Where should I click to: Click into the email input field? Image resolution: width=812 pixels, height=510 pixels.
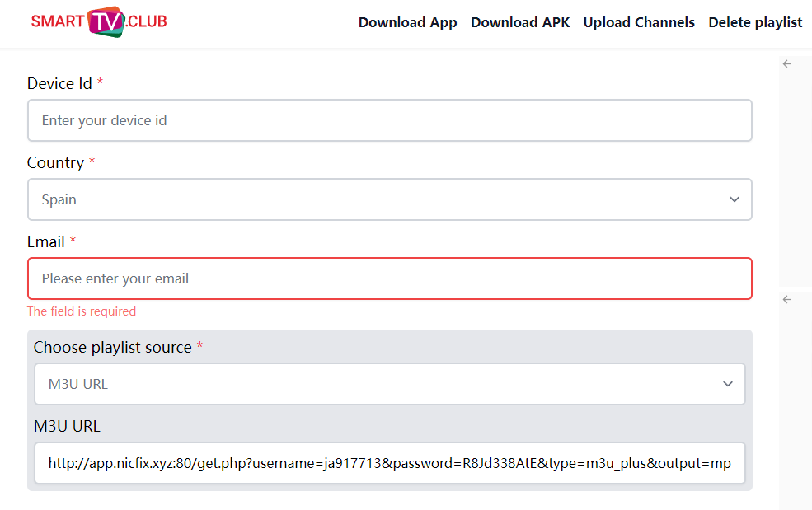pyautogui.click(x=389, y=278)
